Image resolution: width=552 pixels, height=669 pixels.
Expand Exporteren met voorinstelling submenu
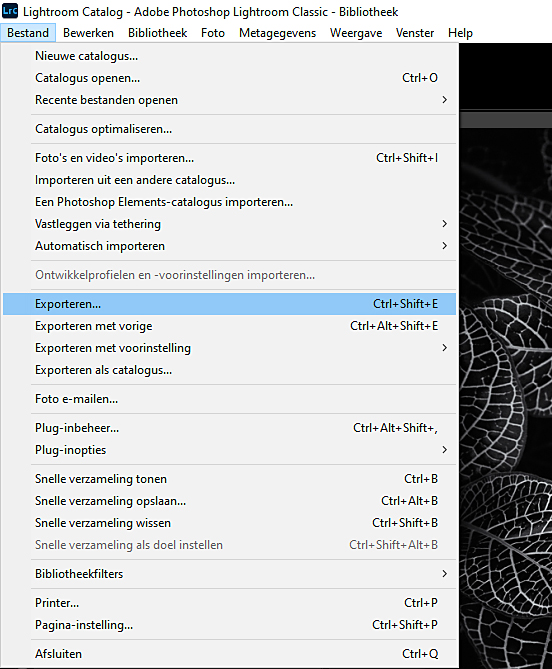tap(230, 348)
